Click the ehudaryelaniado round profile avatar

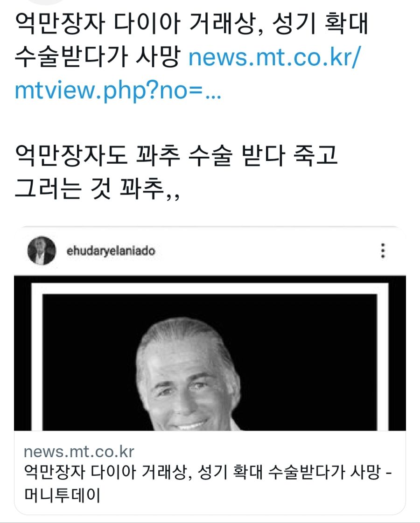click(42, 251)
